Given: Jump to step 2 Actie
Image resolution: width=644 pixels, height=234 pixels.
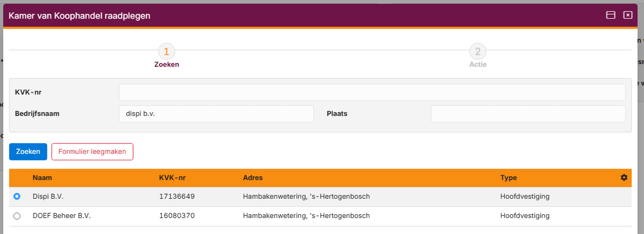Looking at the screenshot, I should click(477, 52).
